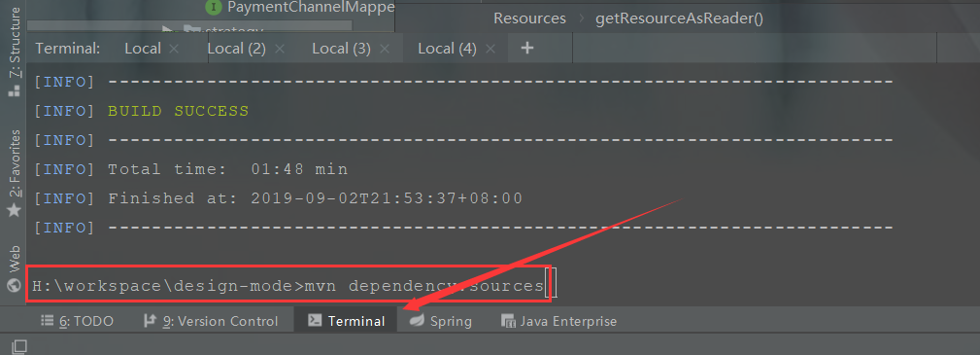Close the Local (4) terminal tab
The image size is (980, 355).
tap(490, 49)
